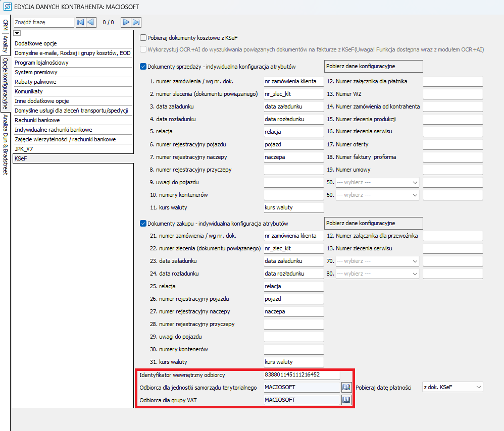This screenshot has height=431, width=504.
Task: Click text field beside dropdown 70
Action: [x=453, y=261]
